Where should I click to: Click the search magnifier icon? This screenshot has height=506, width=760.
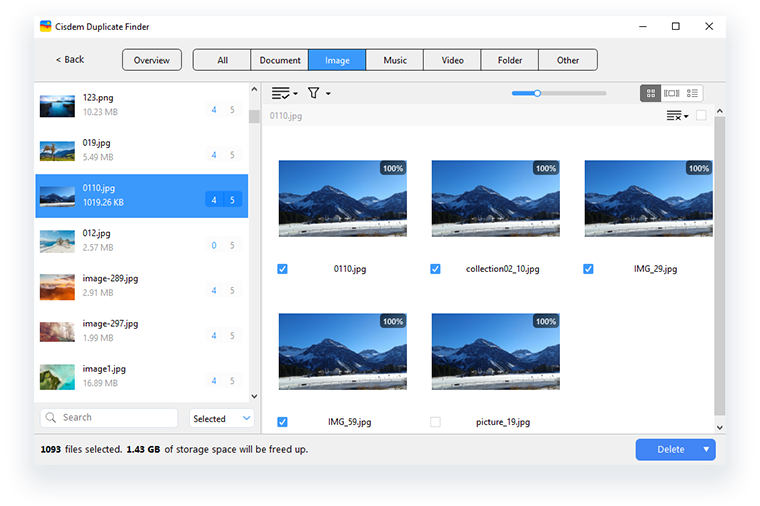(50, 418)
